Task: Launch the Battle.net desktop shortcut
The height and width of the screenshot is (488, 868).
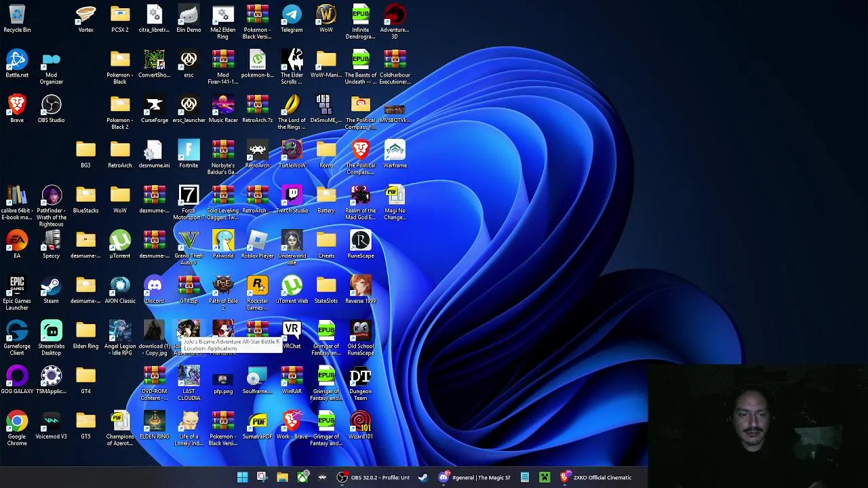Action: pyautogui.click(x=17, y=64)
